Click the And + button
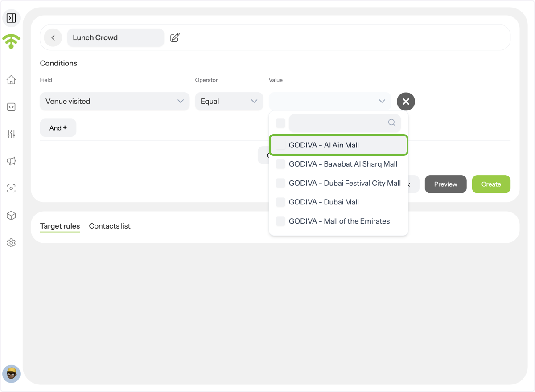This screenshot has height=392, width=535. (58, 128)
